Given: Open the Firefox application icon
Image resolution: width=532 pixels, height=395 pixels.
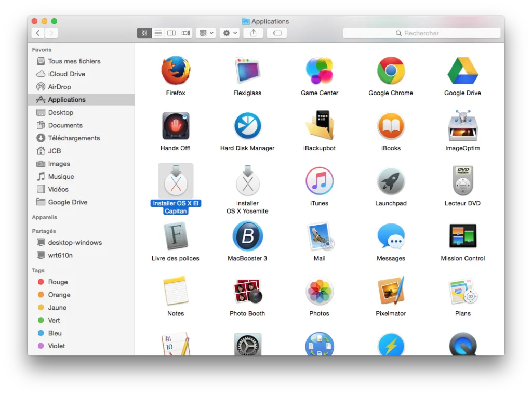Looking at the screenshot, I should 176,71.
